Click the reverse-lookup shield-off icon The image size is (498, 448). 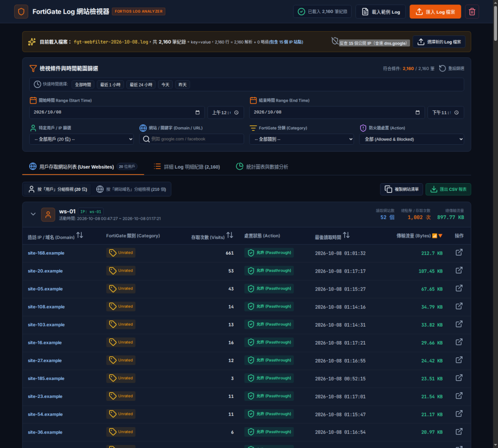pos(335,41)
